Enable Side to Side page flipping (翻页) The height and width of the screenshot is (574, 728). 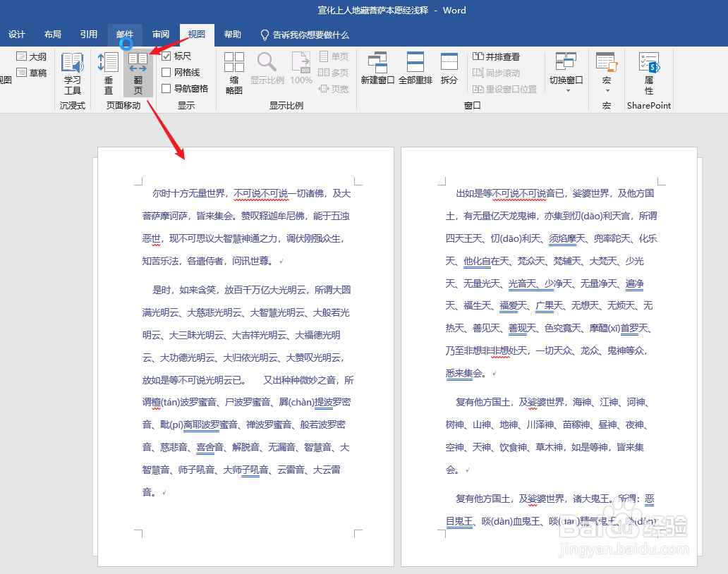[138, 73]
